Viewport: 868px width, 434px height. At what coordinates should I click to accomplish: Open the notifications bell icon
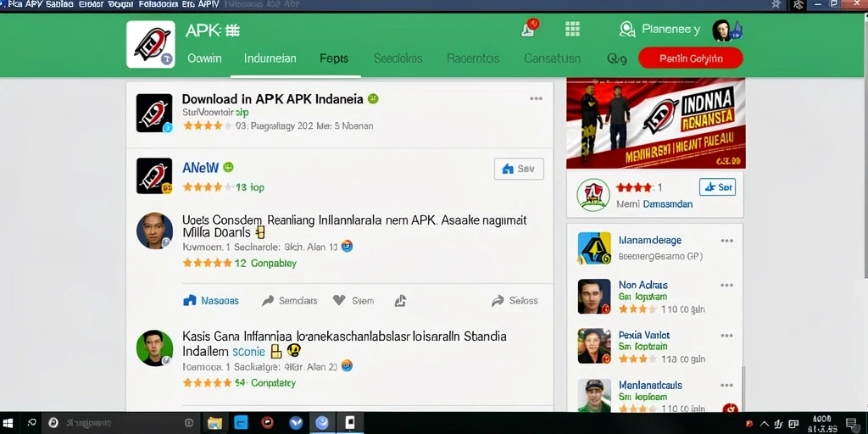point(529,28)
